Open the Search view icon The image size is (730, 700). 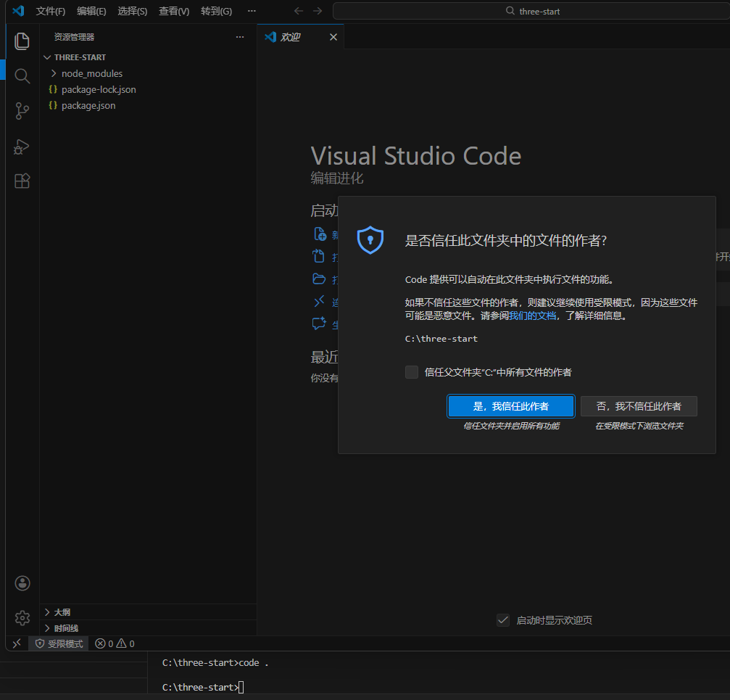click(x=22, y=76)
